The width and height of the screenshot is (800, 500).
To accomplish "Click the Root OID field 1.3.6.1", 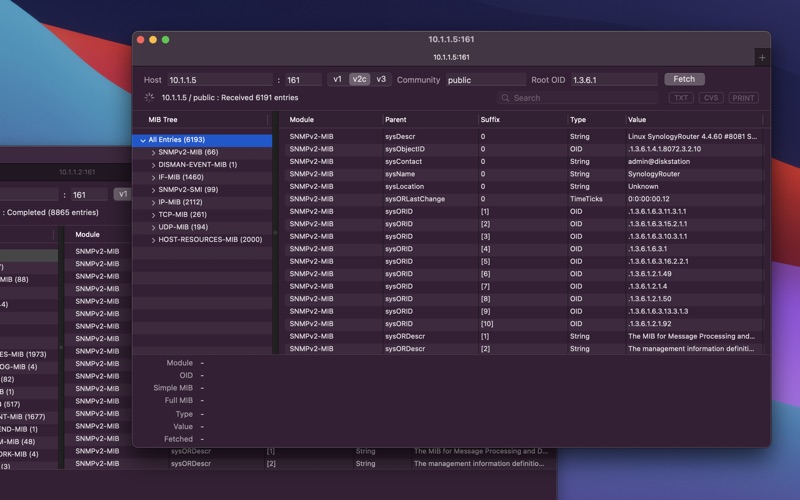I will pos(614,80).
